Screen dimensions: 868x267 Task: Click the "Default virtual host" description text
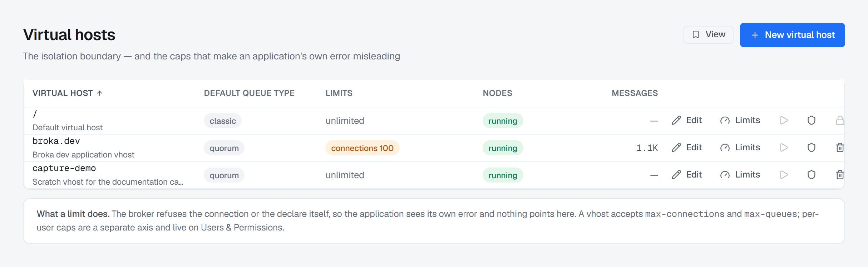68,127
